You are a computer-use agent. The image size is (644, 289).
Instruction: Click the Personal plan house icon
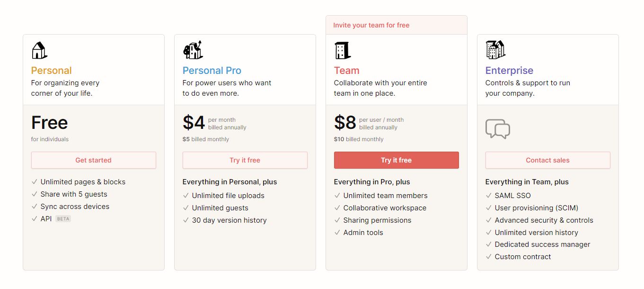(x=39, y=50)
